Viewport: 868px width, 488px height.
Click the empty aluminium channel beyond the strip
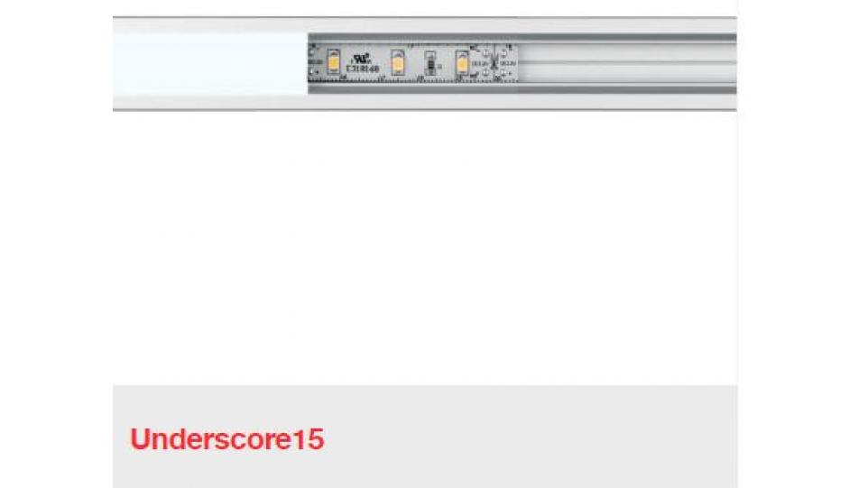pyautogui.click(x=627, y=64)
